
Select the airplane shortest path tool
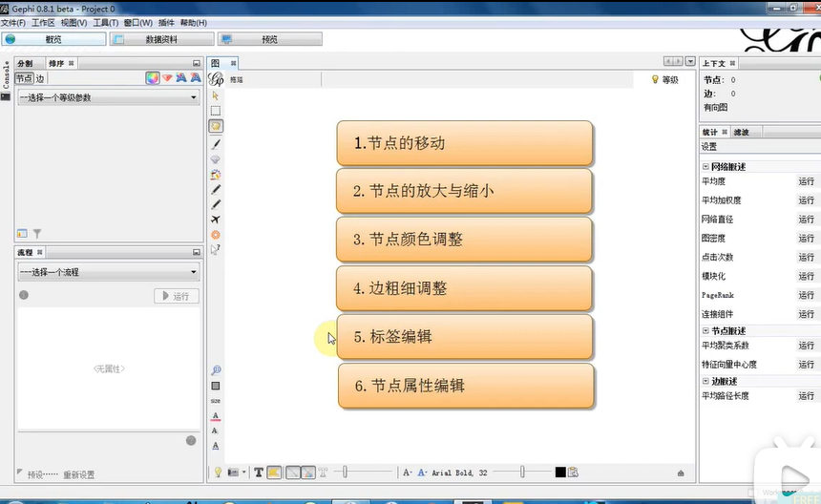[x=215, y=220]
